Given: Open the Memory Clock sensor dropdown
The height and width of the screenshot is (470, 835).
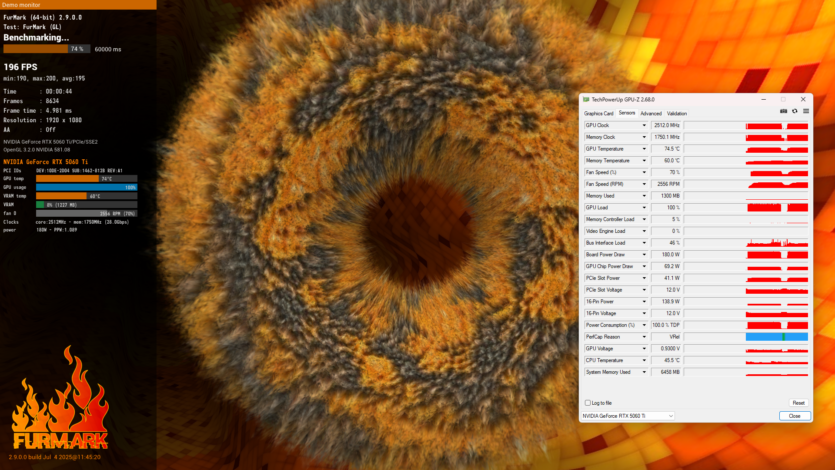Looking at the screenshot, I should [x=644, y=137].
